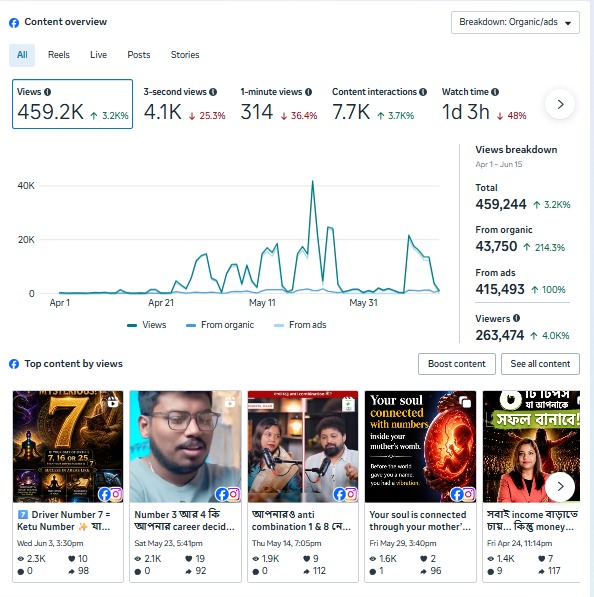Click the Facebook/Instagram badge on anti combination post

(345, 494)
